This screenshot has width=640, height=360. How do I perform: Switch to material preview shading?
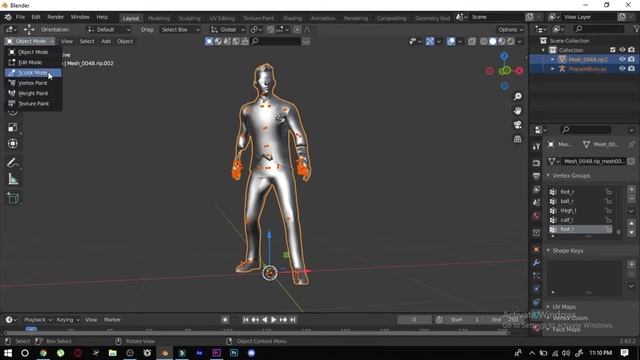(x=502, y=41)
